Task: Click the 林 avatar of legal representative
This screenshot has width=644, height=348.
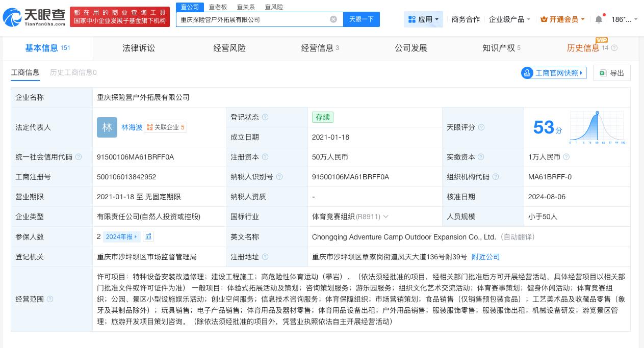Action: click(x=107, y=127)
